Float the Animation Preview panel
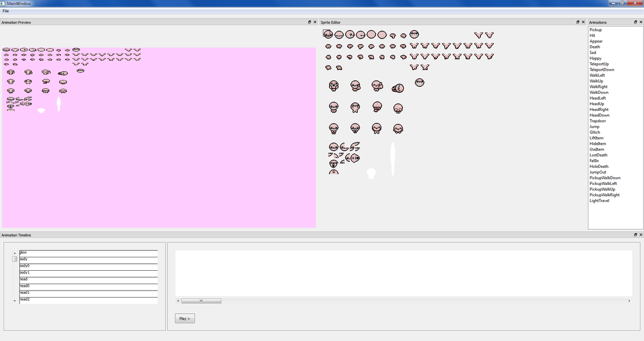The image size is (644, 341). pyautogui.click(x=310, y=23)
